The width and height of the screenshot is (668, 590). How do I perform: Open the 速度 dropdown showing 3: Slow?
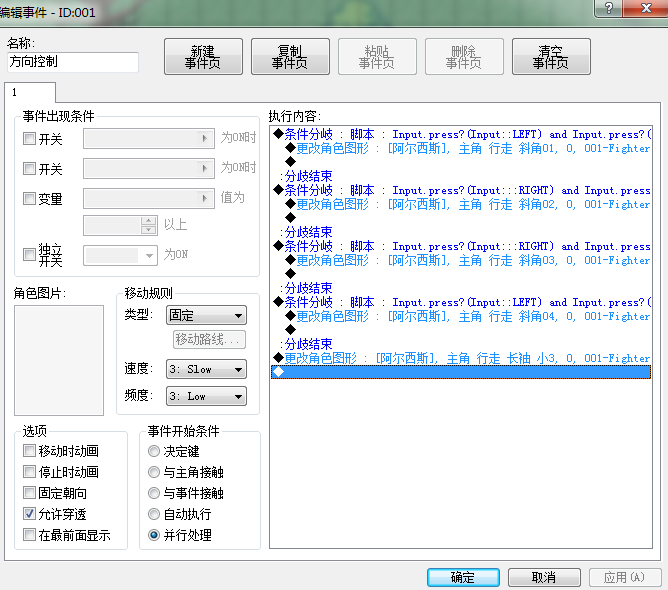(x=206, y=369)
